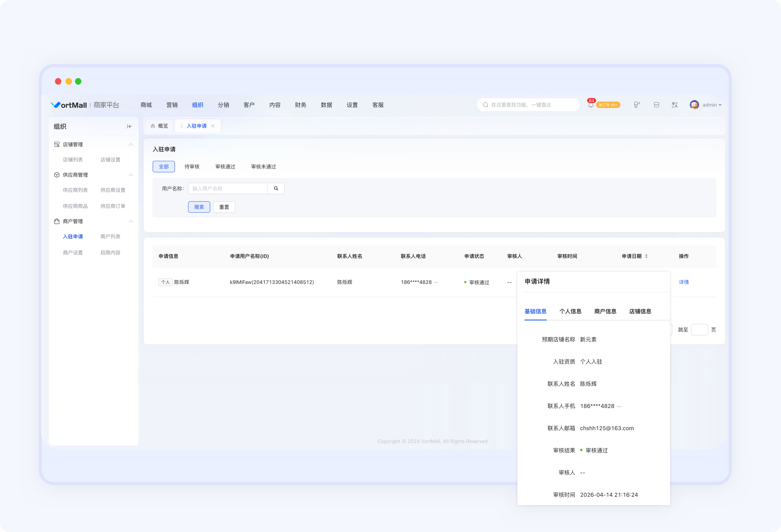The width and height of the screenshot is (781, 532).
Task: Open the storefront icon in header
Action: click(656, 105)
